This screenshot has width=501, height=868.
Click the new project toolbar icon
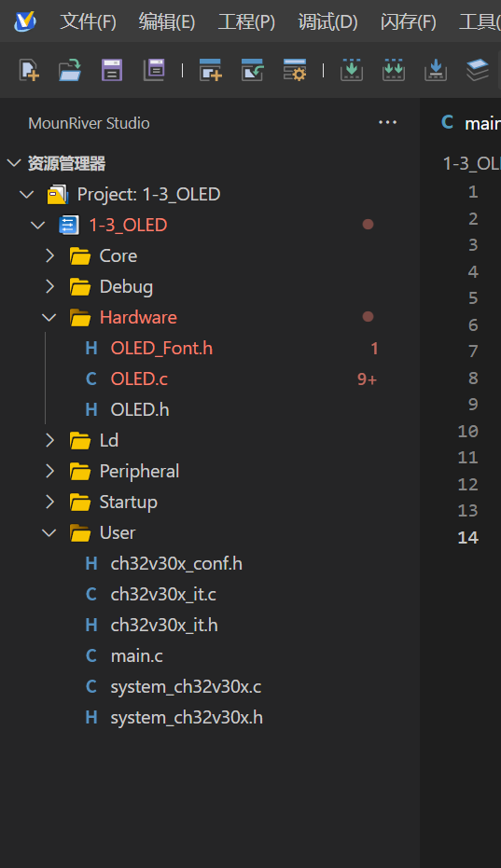pos(211,70)
